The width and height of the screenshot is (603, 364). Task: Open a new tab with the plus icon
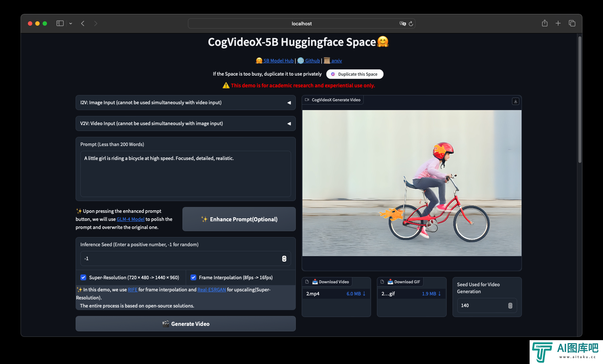click(x=558, y=23)
